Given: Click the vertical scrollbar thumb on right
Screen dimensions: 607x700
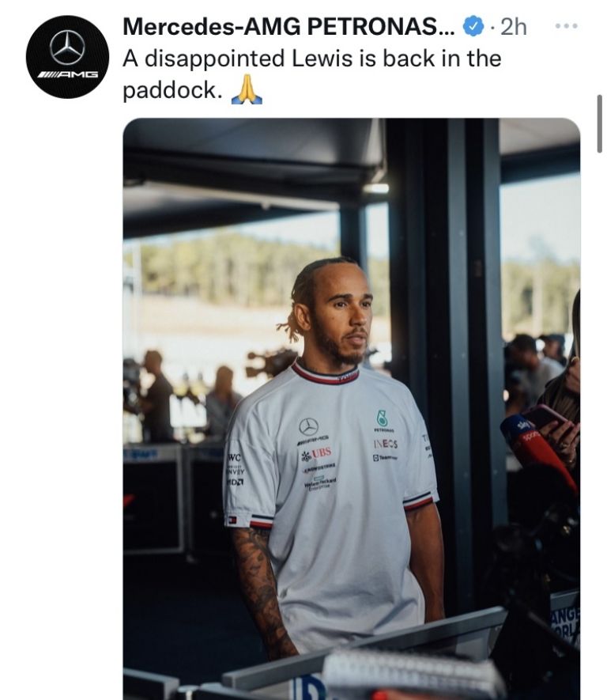Looking at the screenshot, I should pos(599,123).
